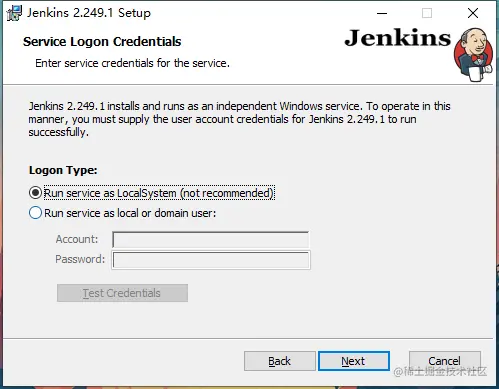
Task: Click the Test Credentials button
Action: click(122, 293)
